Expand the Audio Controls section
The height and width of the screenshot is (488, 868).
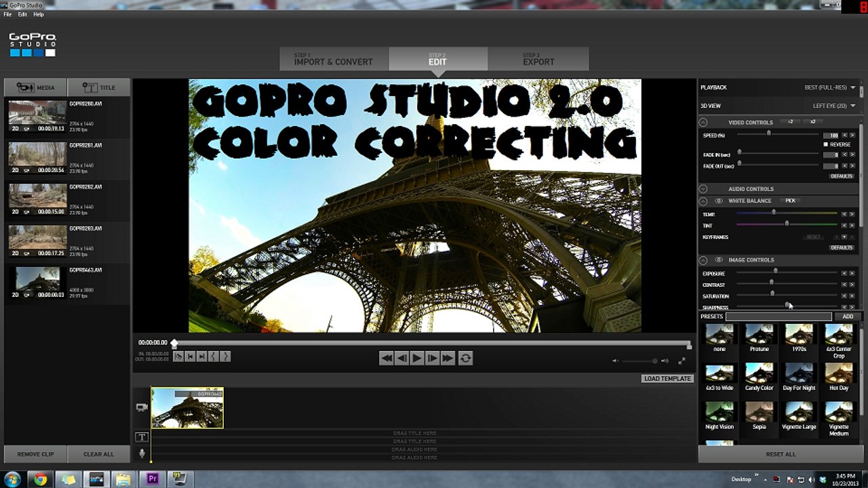703,189
